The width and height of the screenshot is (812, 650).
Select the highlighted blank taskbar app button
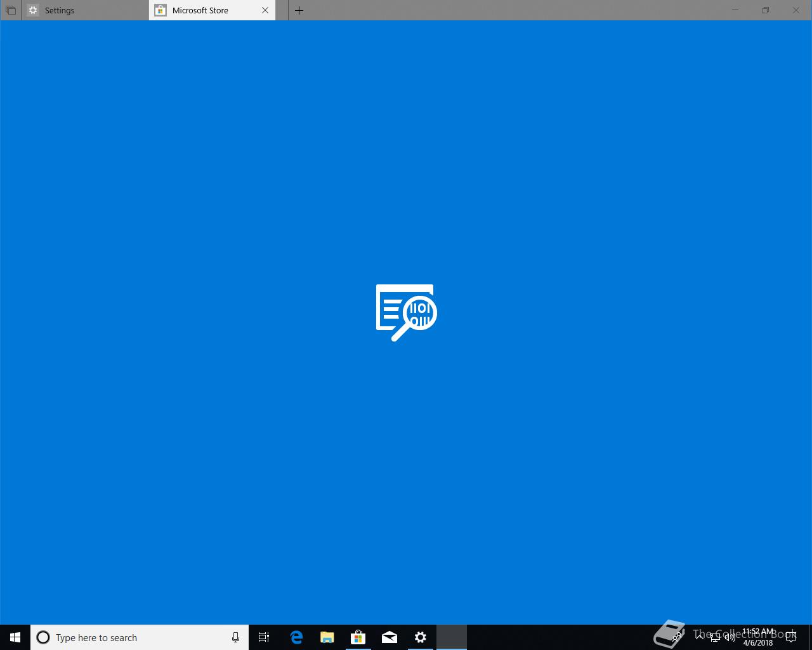pyautogui.click(x=452, y=637)
